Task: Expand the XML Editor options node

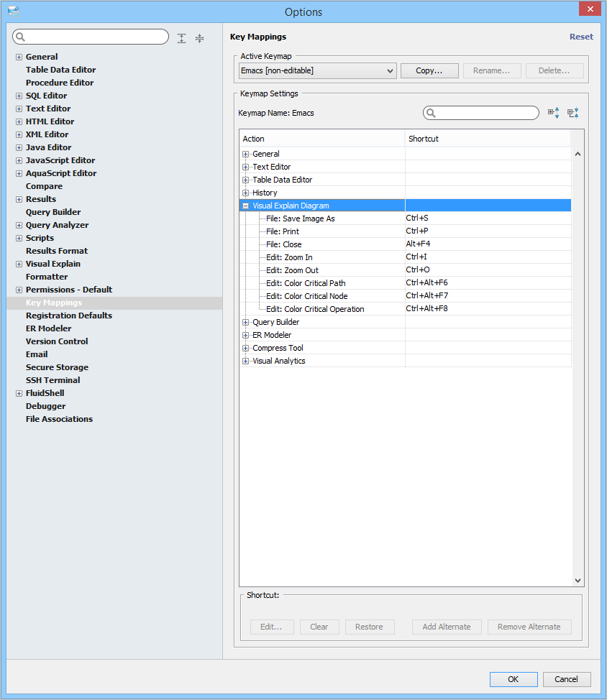Action: [19, 135]
